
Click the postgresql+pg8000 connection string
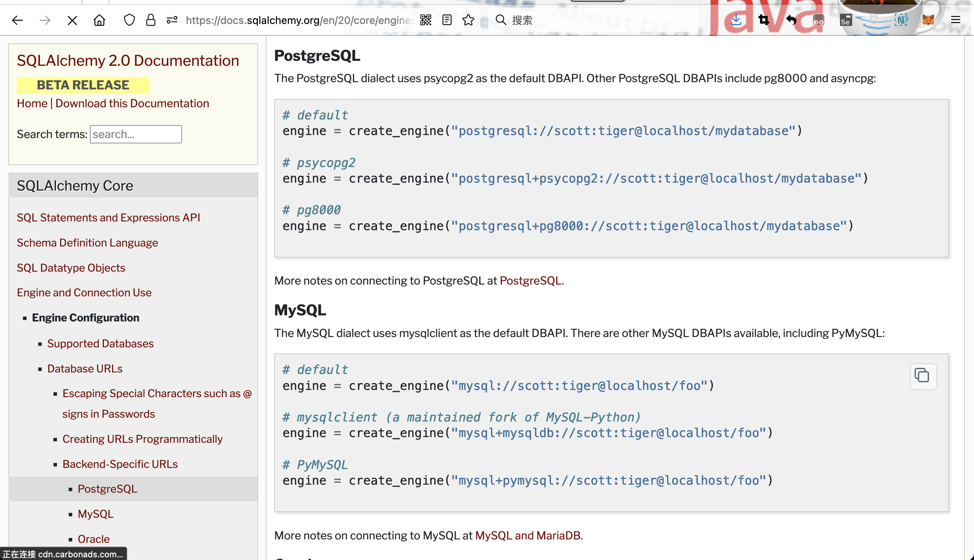tap(649, 226)
